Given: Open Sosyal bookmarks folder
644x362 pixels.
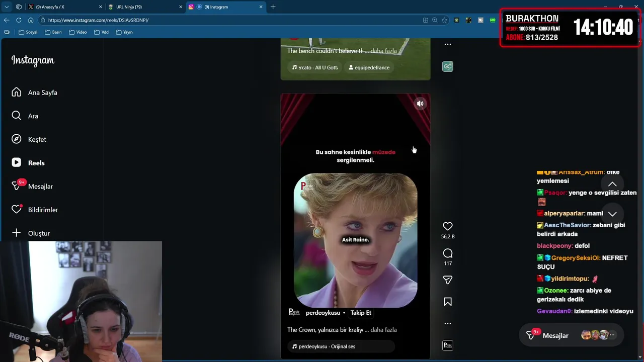Looking at the screenshot, I should tap(28, 32).
